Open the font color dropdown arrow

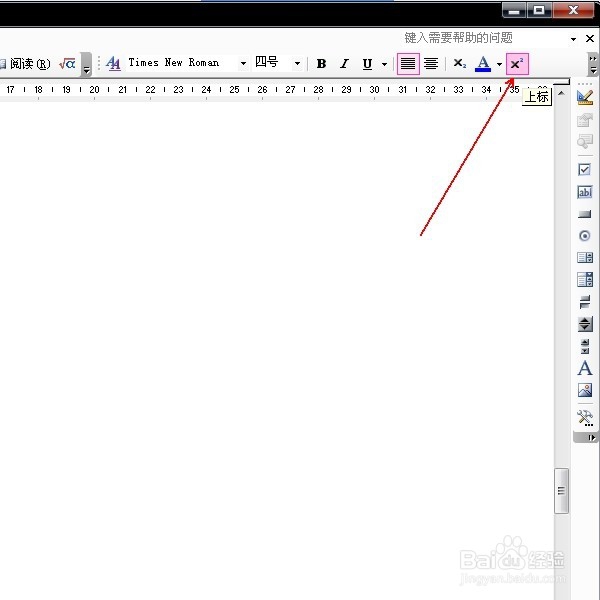(x=499, y=64)
